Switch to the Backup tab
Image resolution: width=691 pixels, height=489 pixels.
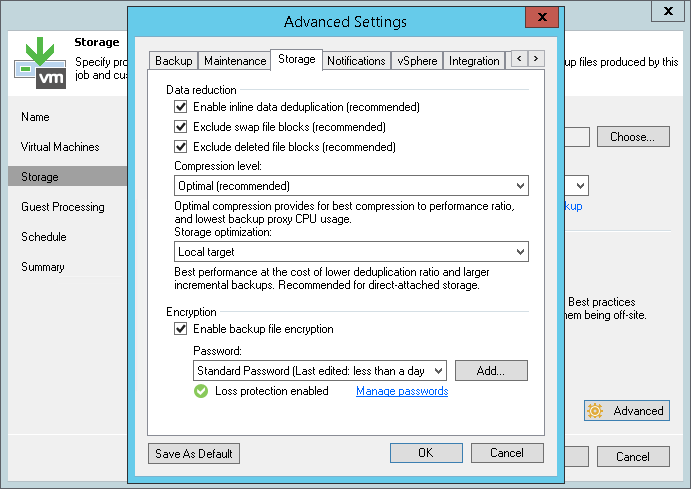(x=174, y=61)
